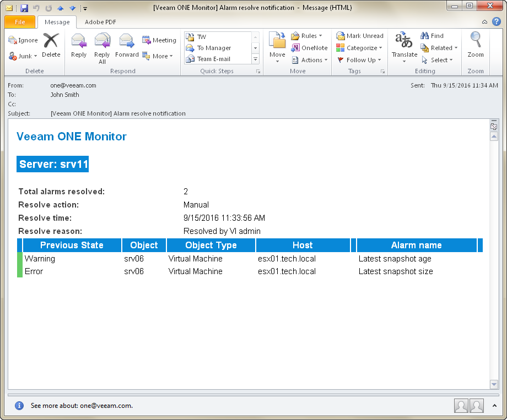Select the Latest snapshot age alarm

tap(395, 259)
